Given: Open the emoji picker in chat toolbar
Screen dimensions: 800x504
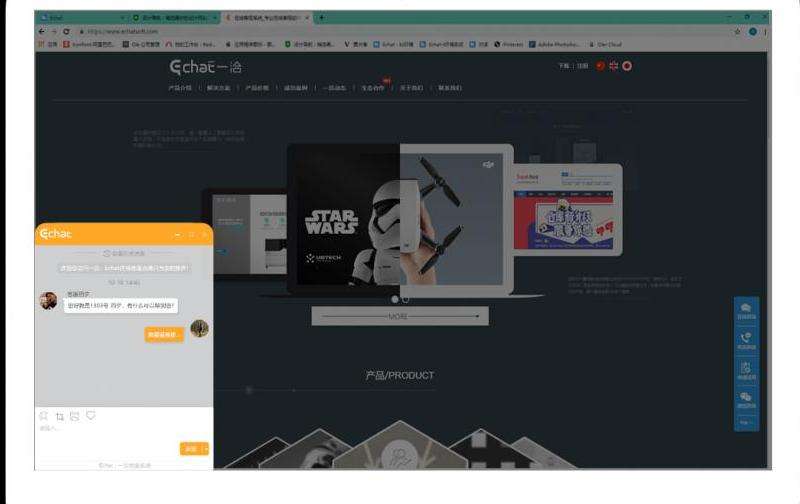Looking at the screenshot, I should (x=91, y=415).
